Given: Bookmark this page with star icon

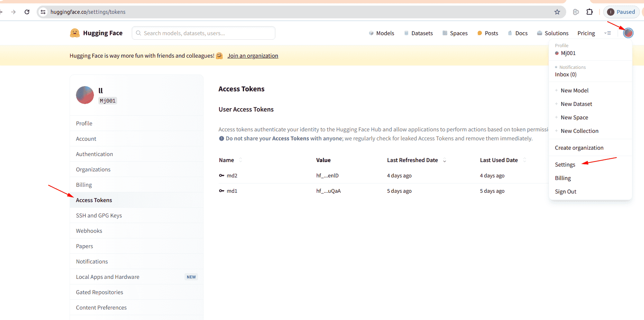Looking at the screenshot, I should point(557,12).
